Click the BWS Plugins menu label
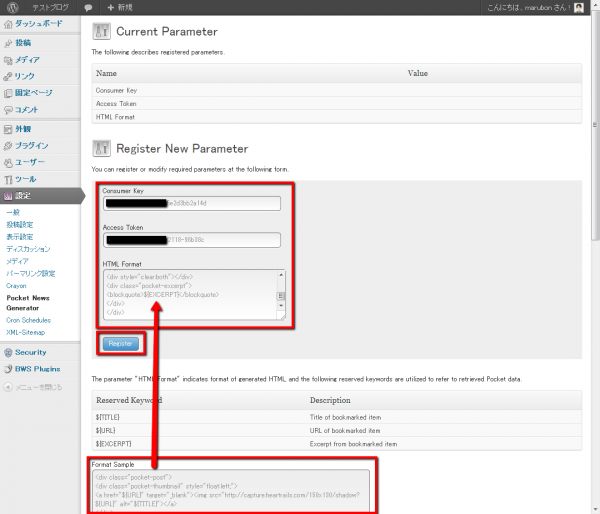The image size is (600, 514). pos(38,369)
